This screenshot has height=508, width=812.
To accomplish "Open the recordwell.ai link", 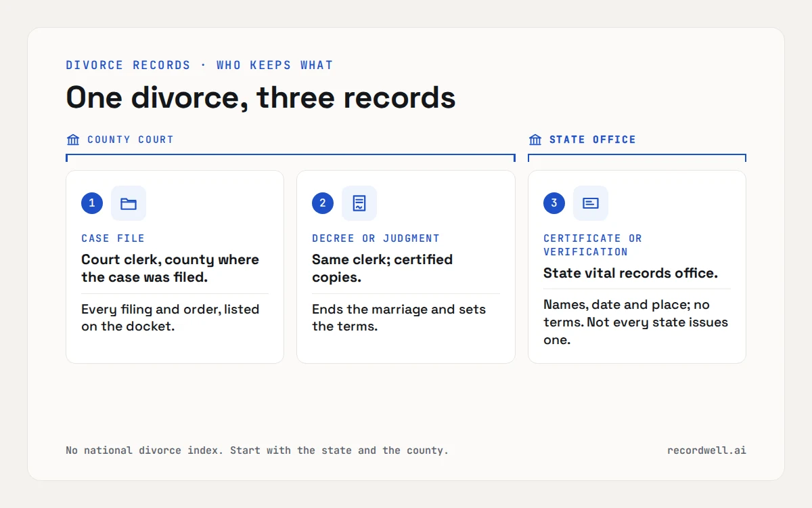I will pyautogui.click(x=706, y=450).
